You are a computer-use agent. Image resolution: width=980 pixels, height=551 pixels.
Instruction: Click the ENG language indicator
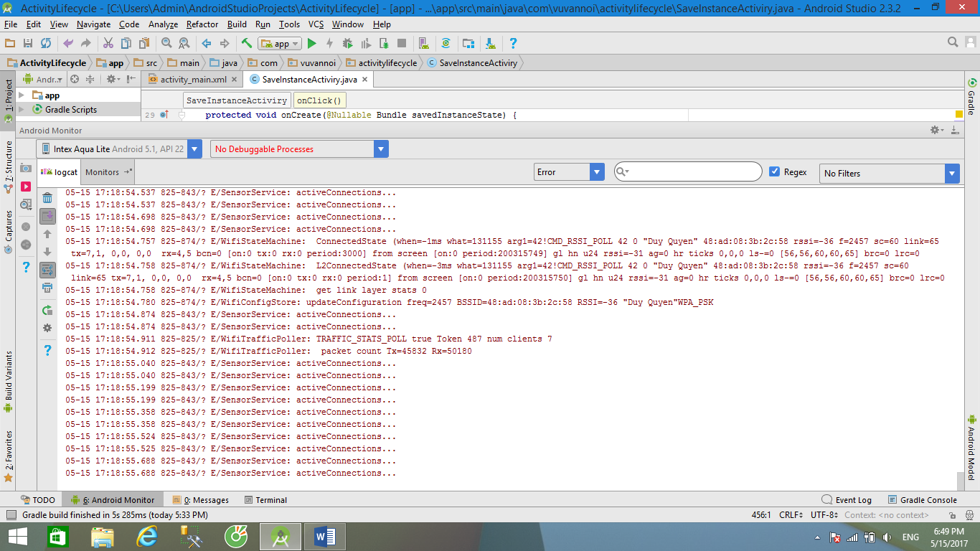(x=910, y=537)
